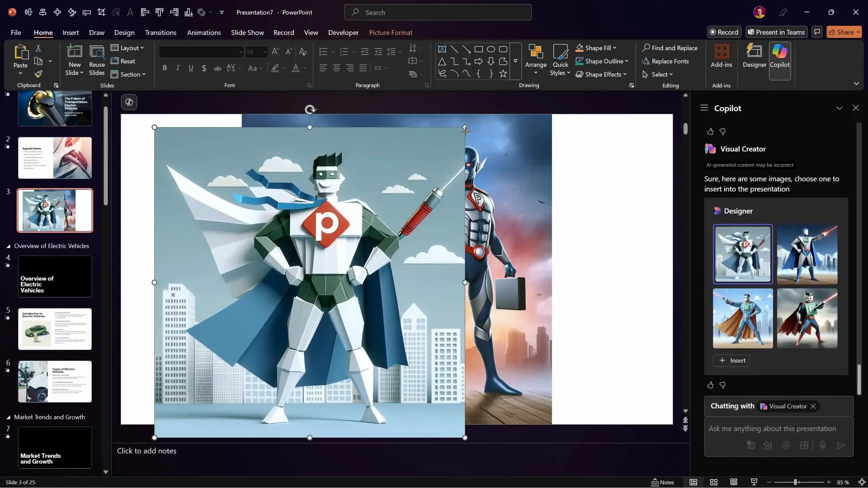The height and width of the screenshot is (488, 868).
Task: Toggle text Shadow formatting
Action: point(204,68)
